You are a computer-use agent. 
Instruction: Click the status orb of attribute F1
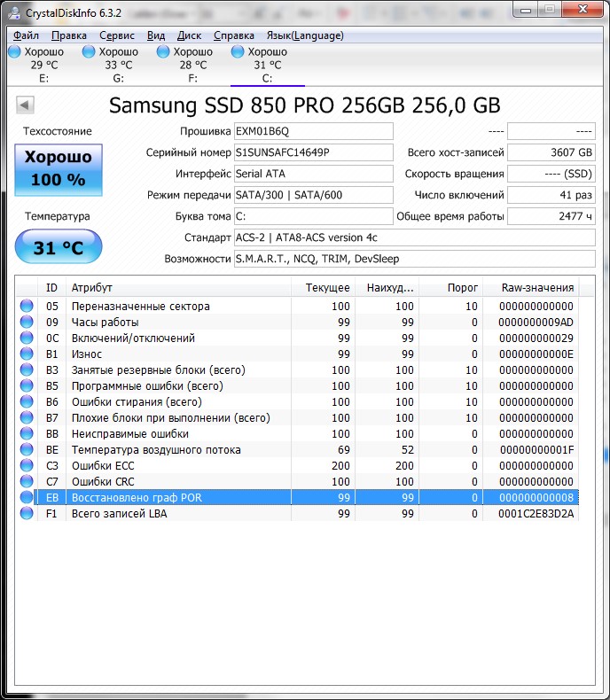point(27,513)
